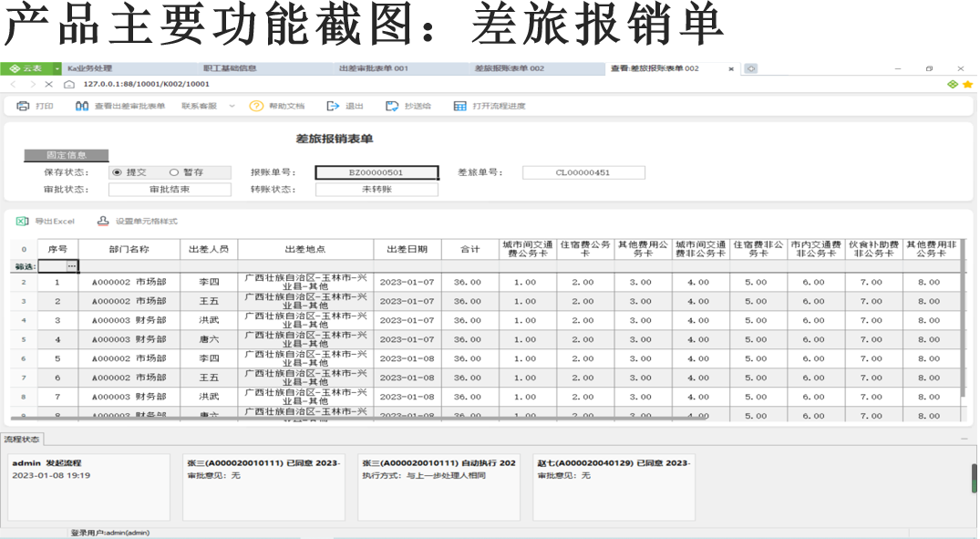The width and height of the screenshot is (980, 539).
Task: Click 登录用户:admin(admin) status text
Action: 110,533
